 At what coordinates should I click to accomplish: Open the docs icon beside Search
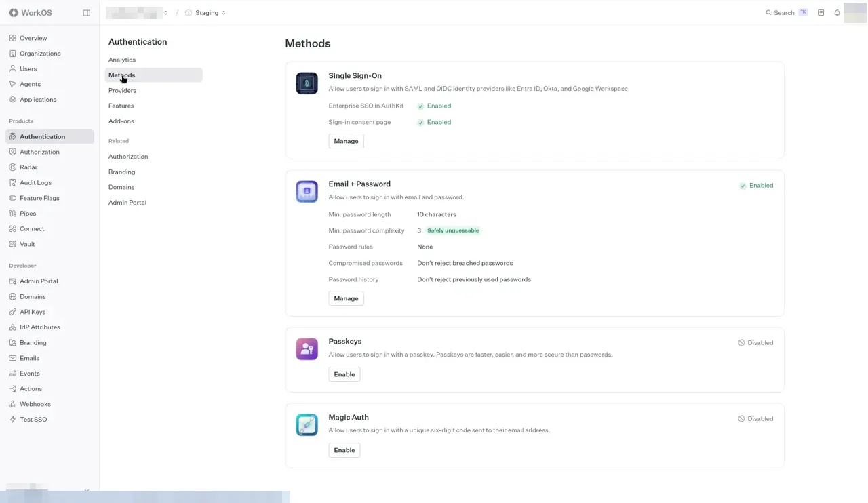tap(821, 13)
